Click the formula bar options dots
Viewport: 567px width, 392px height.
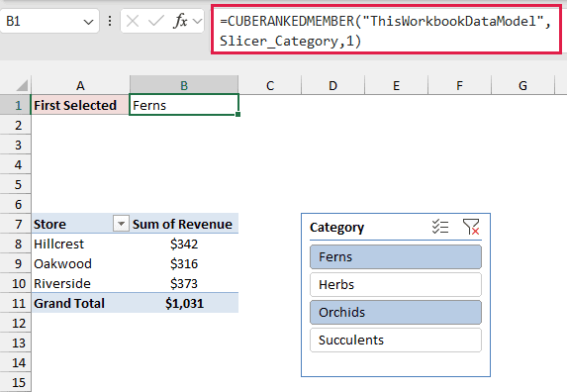click(110, 22)
